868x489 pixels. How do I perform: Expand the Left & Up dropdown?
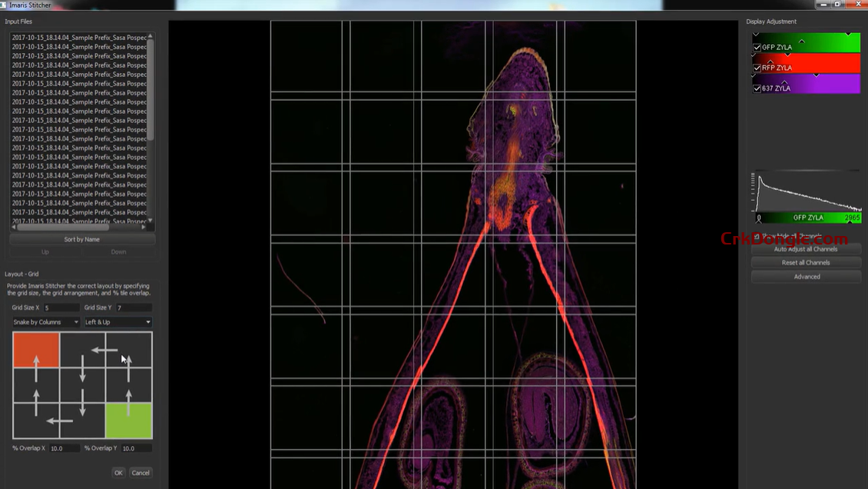click(118, 322)
